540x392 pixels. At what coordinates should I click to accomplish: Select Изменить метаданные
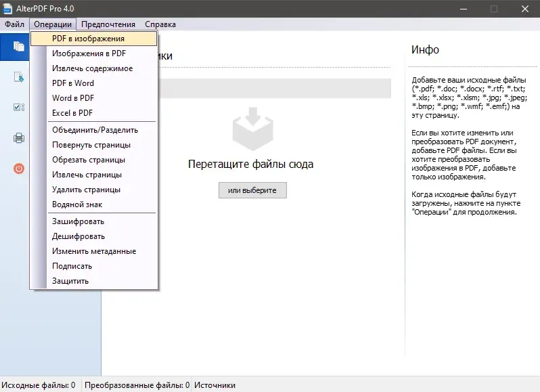(x=93, y=251)
